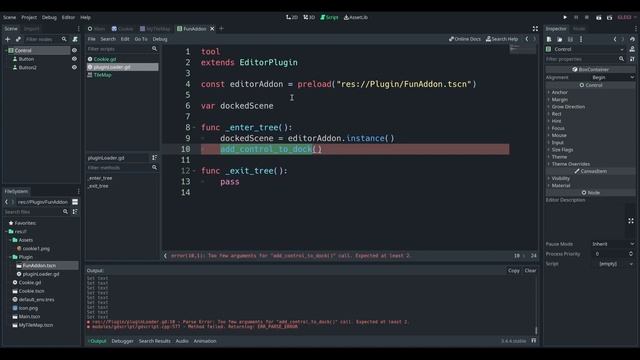Toggle the FileSystem split view mode icon
This screenshot has width=640, height=360.
[x=75, y=202]
